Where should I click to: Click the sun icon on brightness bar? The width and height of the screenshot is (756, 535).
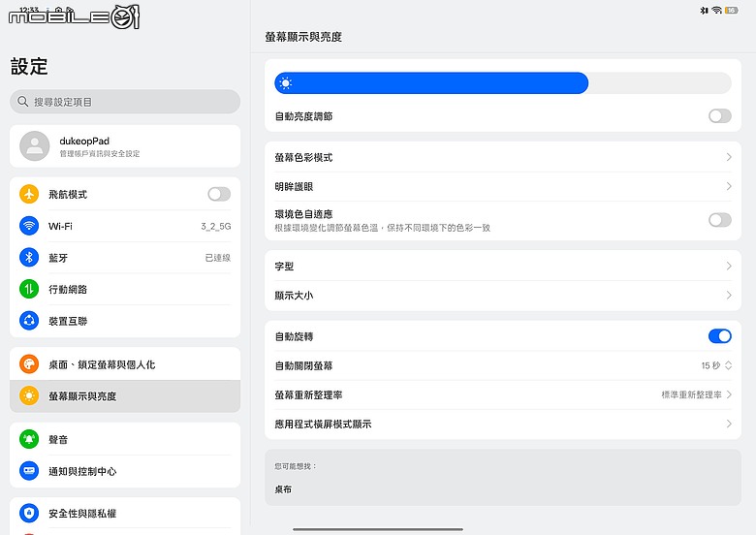pyautogui.click(x=285, y=83)
